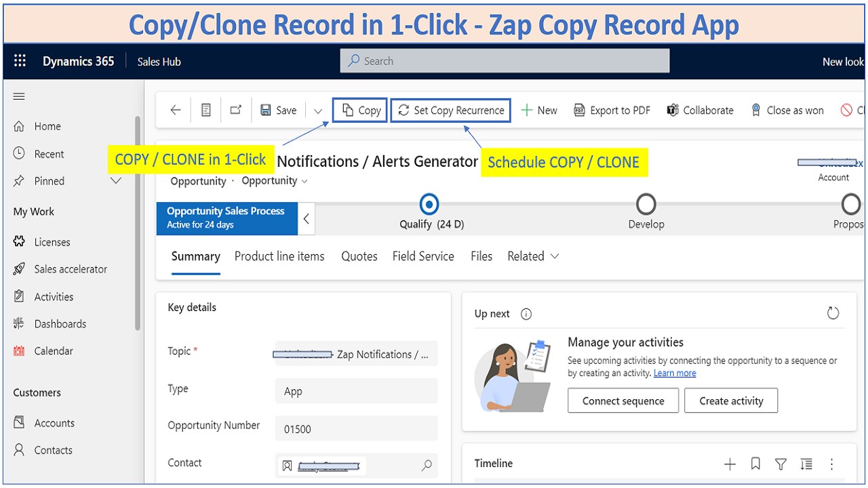Click the Calendar icon in sidebar
This screenshot has width=868, height=488.
click(19, 351)
